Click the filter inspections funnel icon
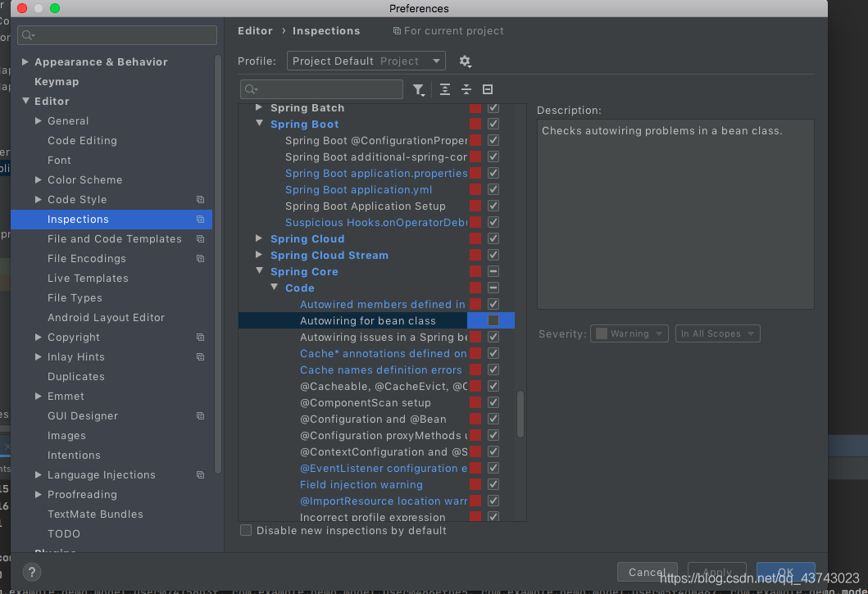The width and height of the screenshot is (868, 594). [x=419, y=89]
